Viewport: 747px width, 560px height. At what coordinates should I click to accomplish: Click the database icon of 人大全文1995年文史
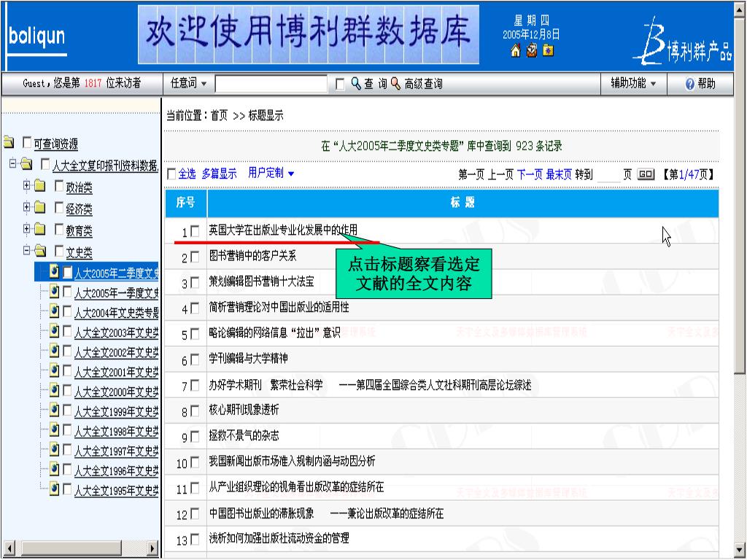54,489
